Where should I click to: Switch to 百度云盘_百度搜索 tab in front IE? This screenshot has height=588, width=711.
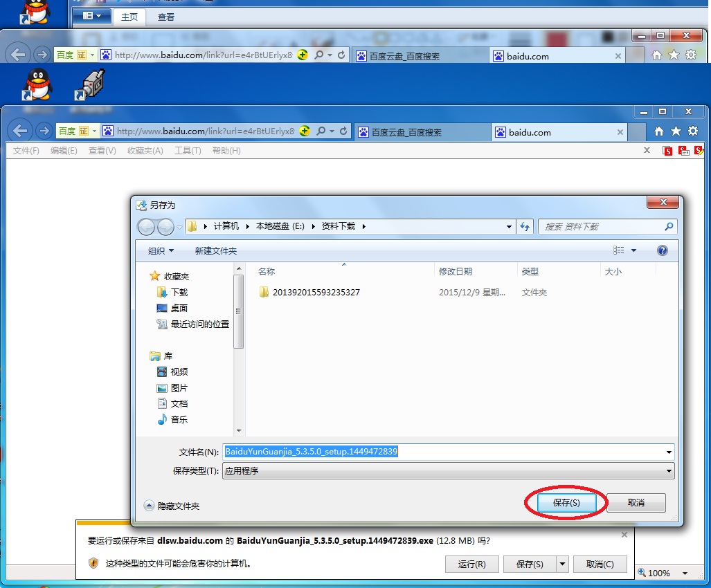(x=422, y=132)
